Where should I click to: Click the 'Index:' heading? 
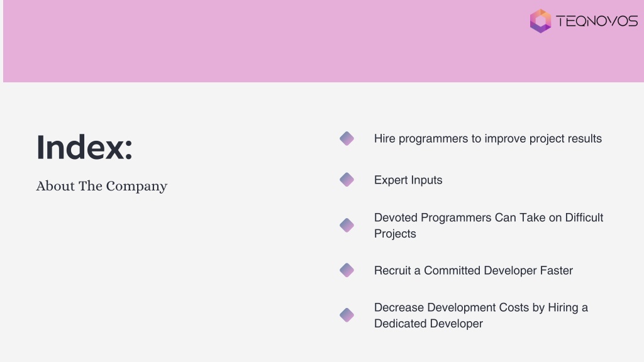85,147
